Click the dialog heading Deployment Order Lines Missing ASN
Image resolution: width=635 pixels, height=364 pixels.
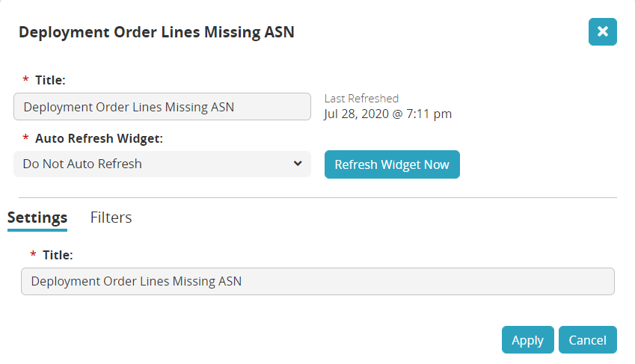coord(156,32)
